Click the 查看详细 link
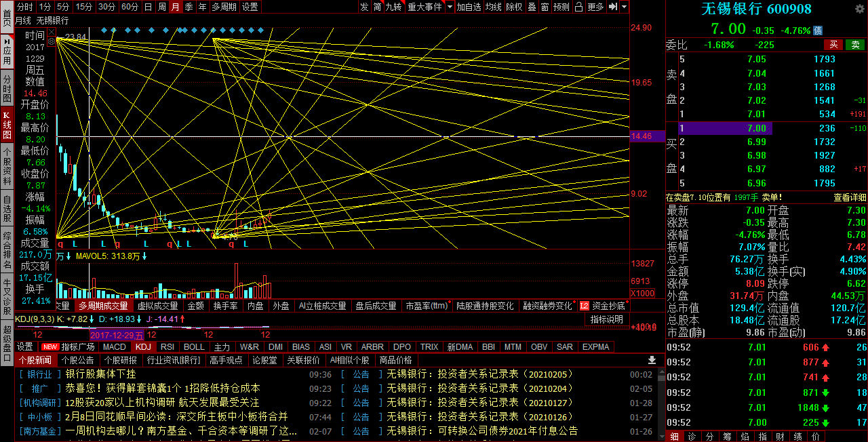This screenshot has width=868, height=442. (x=850, y=197)
